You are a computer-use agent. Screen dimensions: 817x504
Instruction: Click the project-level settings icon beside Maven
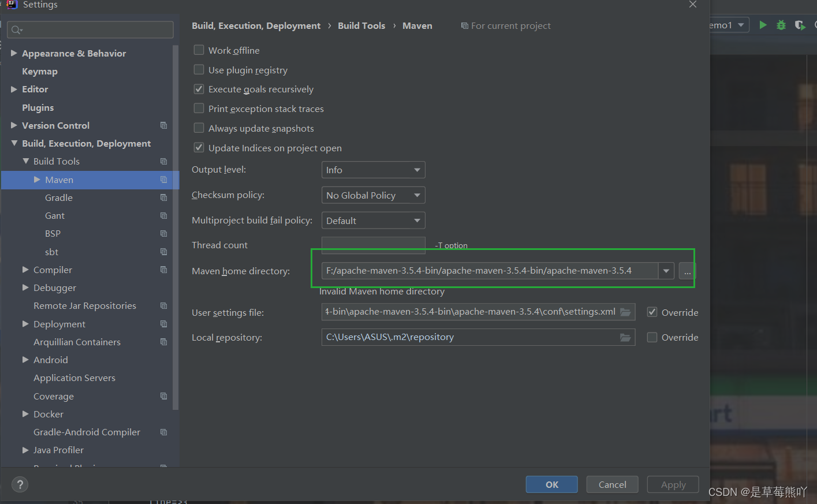[x=163, y=180]
